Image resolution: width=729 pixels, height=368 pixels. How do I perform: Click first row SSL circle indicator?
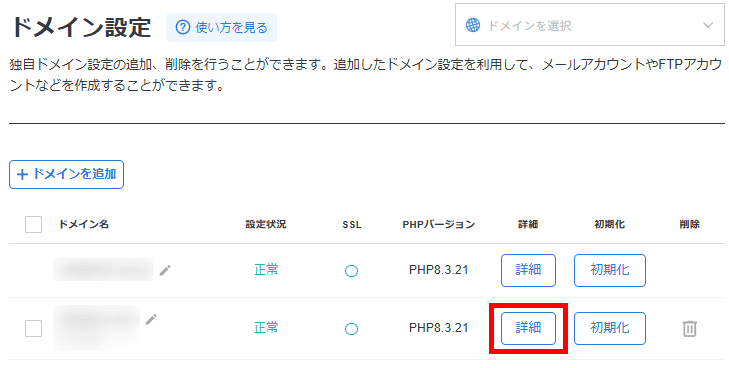351,270
